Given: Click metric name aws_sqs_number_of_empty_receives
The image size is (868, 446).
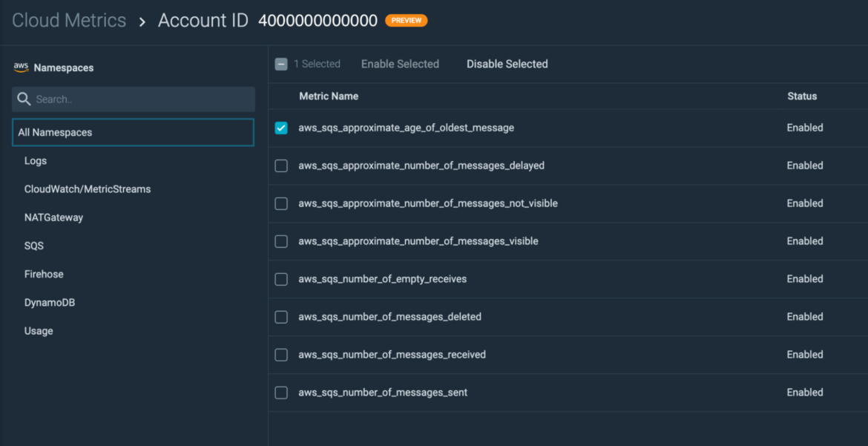Looking at the screenshot, I should [x=383, y=279].
